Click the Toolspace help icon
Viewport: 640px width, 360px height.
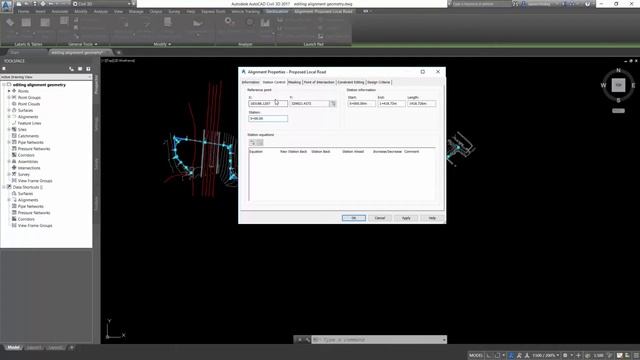pyautogui.click(x=88, y=69)
